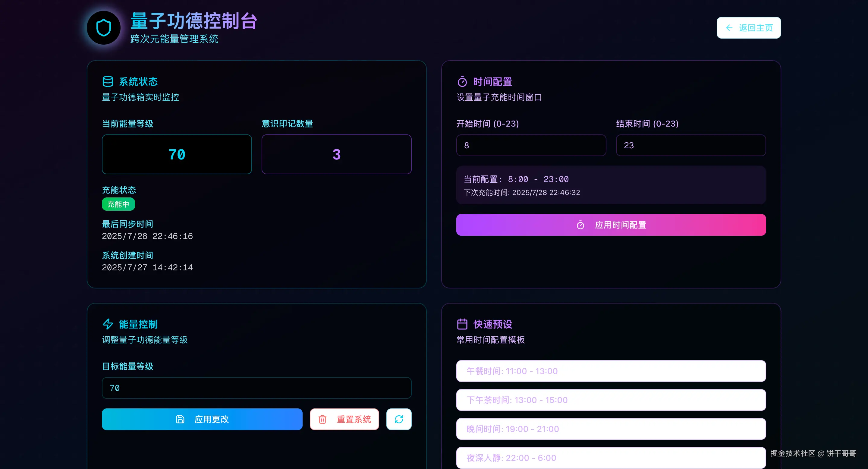Click the shield logo icon
Screen dimensions: 868x469
(103, 28)
